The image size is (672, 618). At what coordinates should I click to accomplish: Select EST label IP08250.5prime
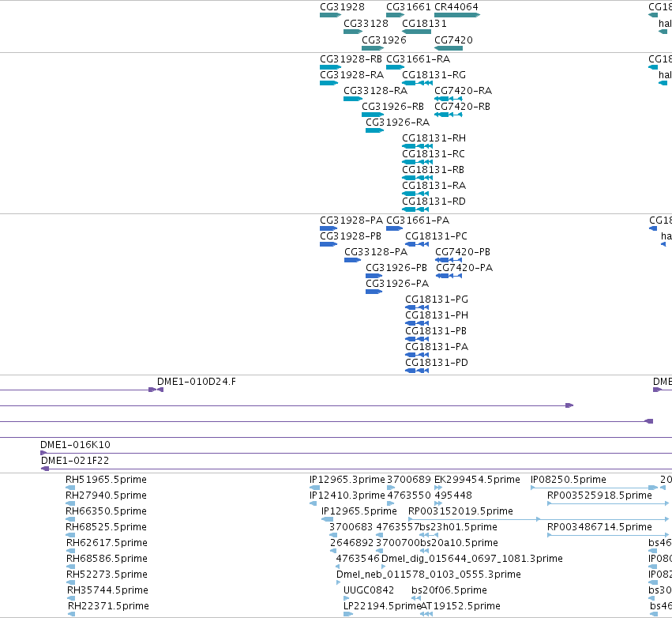pos(569,480)
